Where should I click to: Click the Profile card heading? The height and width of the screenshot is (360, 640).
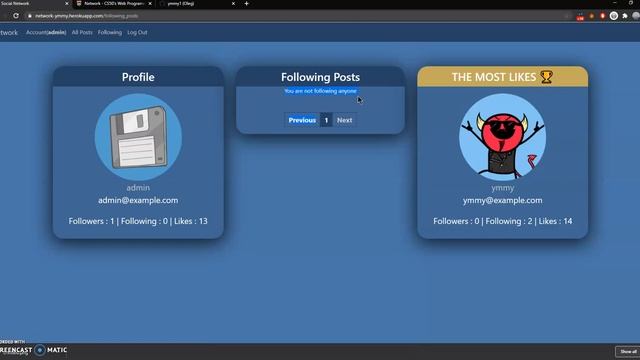138,77
